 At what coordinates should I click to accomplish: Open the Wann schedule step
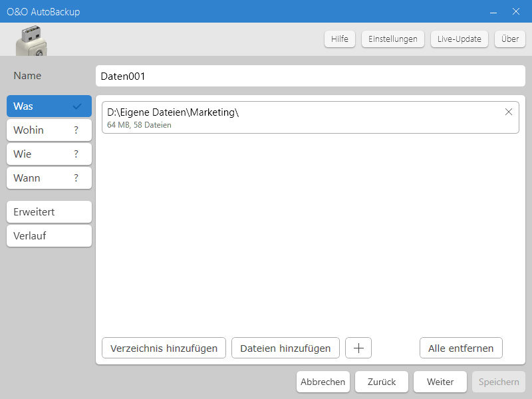49,178
